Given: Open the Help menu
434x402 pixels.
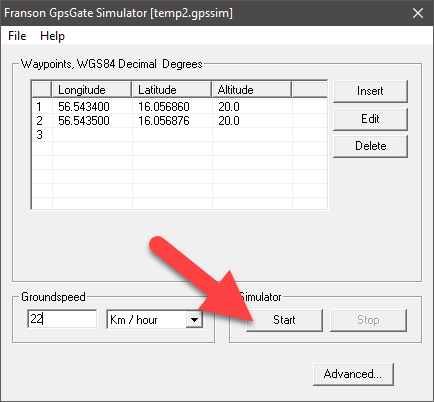Looking at the screenshot, I should 52,36.
